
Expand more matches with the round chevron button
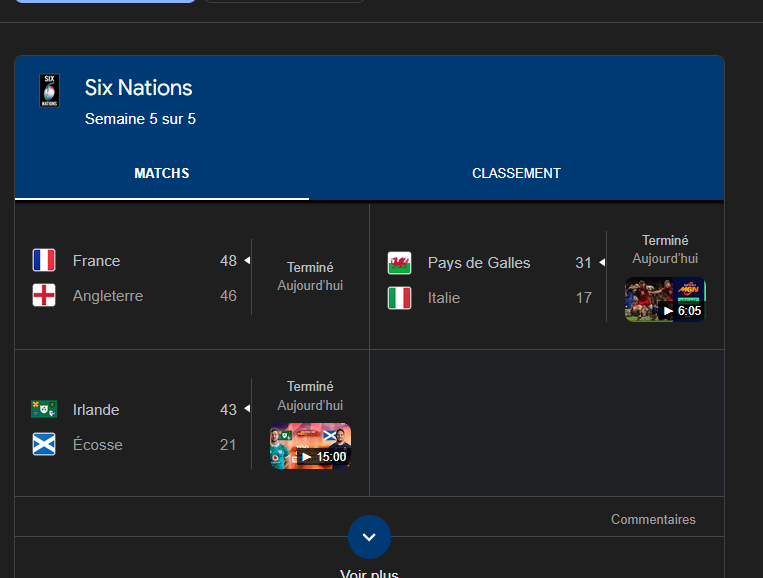369,537
